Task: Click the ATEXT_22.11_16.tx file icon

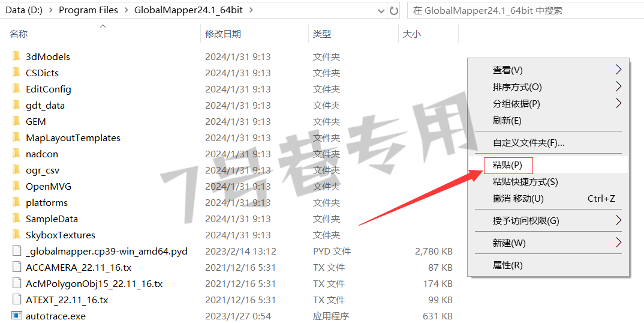Action: [x=16, y=300]
